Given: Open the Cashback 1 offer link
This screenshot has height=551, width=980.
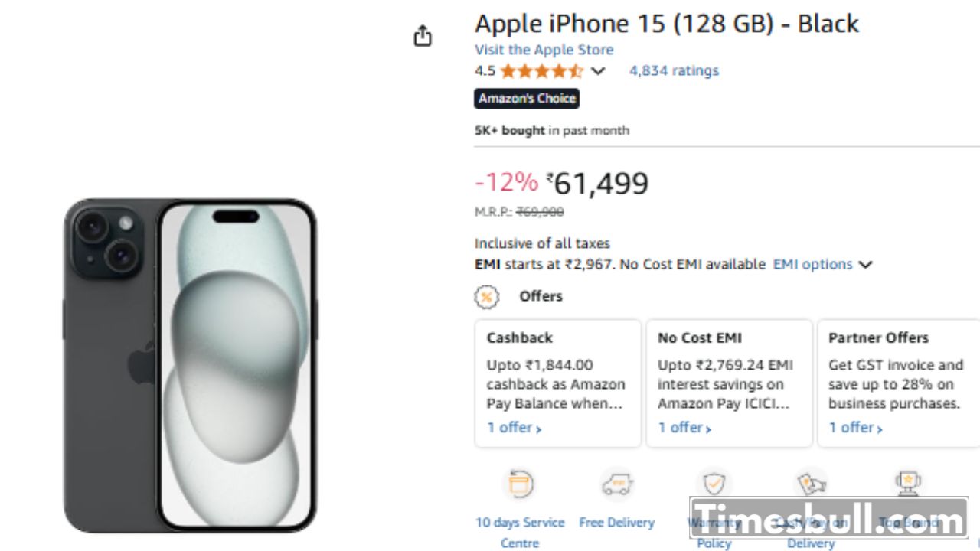Looking at the screenshot, I should (x=514, y=428).
